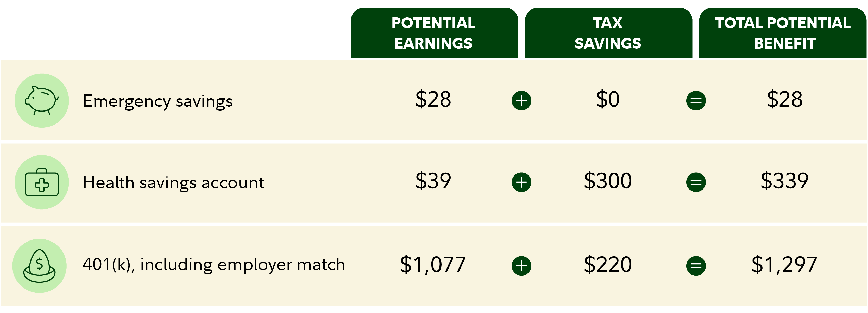Click the Emergency savings label
Viewport: 868px width, 313px height.
(158, 101)
